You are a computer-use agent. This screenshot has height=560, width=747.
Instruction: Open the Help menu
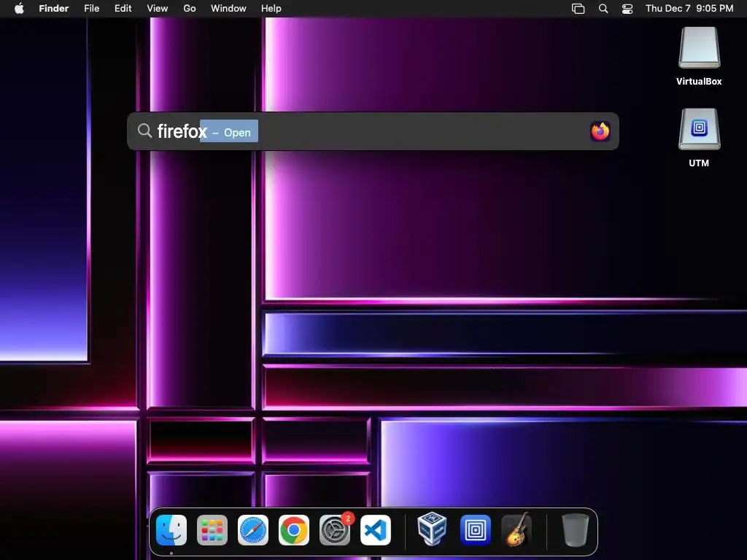(271, 9)
